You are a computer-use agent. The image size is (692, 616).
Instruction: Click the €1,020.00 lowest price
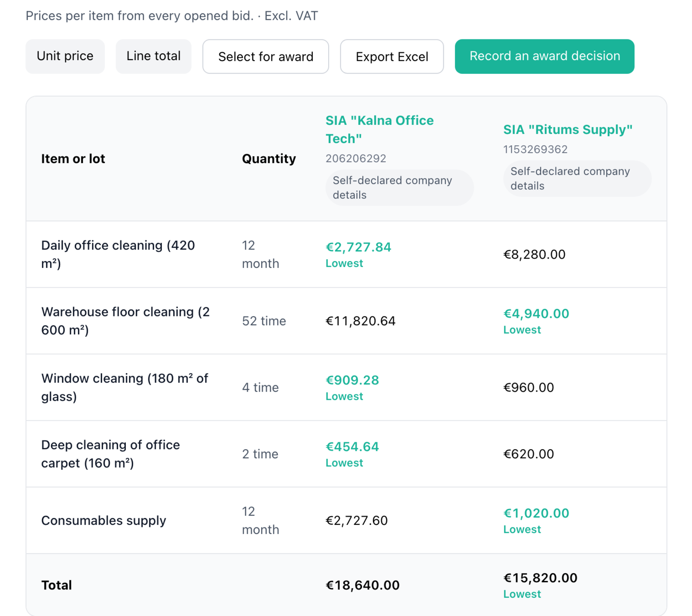coord(536,514)
